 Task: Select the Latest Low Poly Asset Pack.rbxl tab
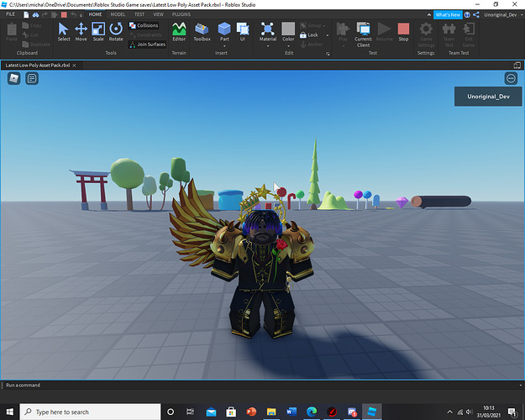[x=38, y=66]
